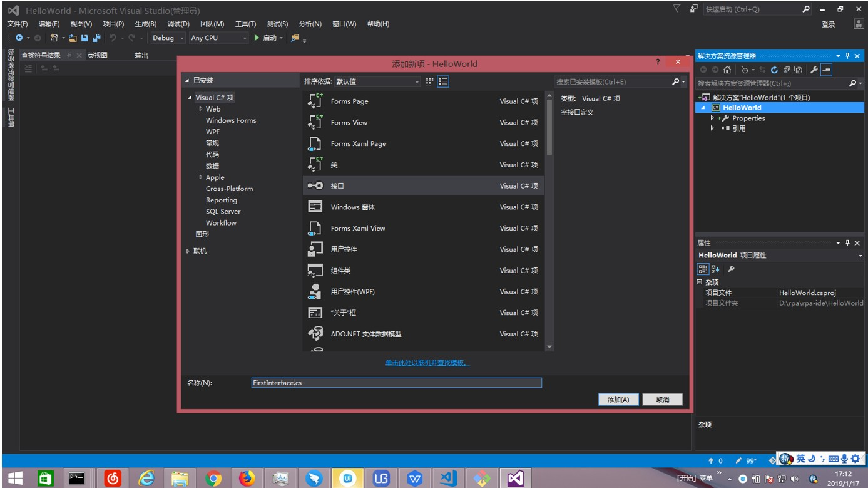Open the 编辑(E) menu

49,24
